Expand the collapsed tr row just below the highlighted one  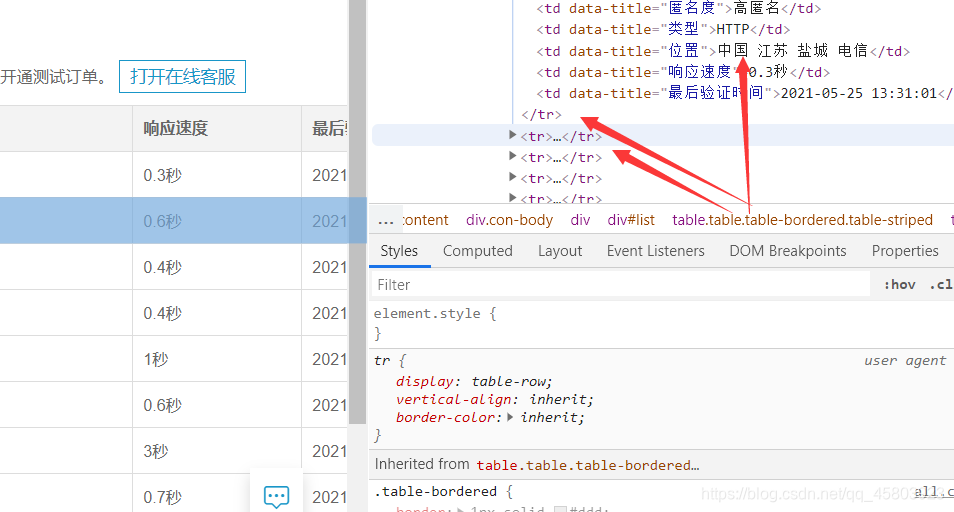tap(512, 156)
